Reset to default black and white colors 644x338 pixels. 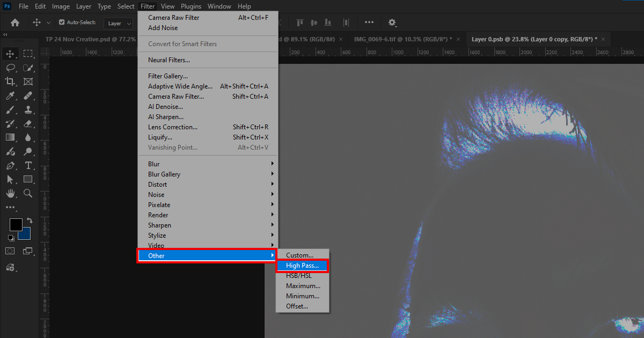(11, 238)
